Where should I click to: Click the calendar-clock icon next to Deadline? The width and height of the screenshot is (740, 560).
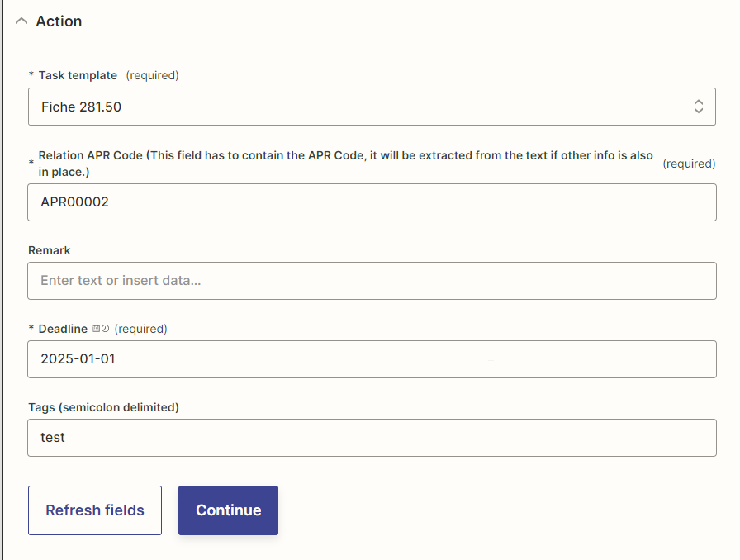[x=101, y=329]
